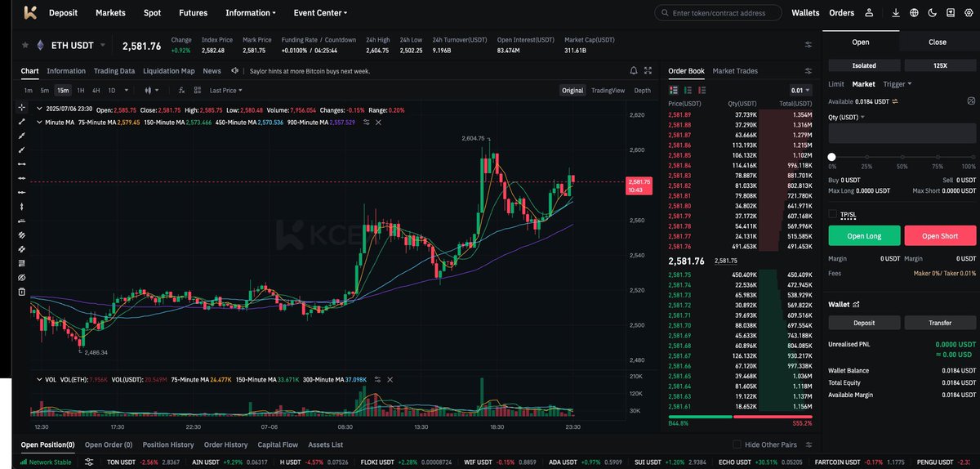
Task: Open order book panel settings sliders icon
Action: click(808, 71)
